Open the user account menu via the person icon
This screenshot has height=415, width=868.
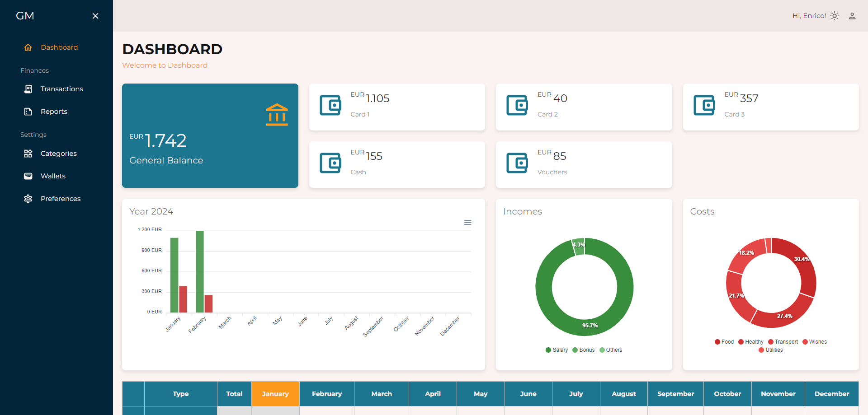[x=853, y=16]
